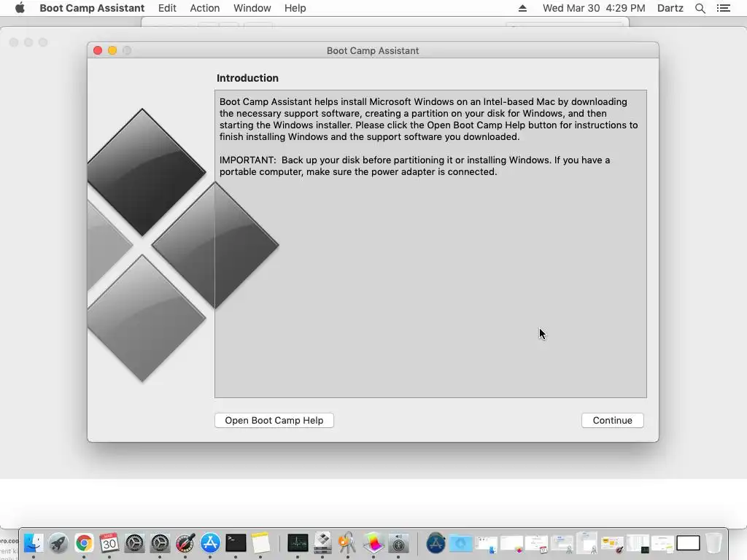The height and width of the screenshot is (560, 747).
Task: Launch Google Chrome from the Dock
Action: click(x=84, y=542)
